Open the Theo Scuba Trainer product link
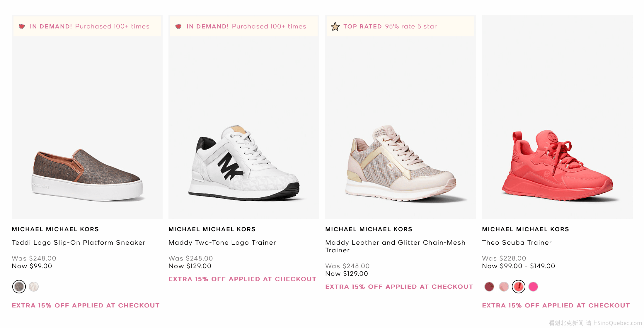This screenshot has width=644, height=328. (517, 243)
